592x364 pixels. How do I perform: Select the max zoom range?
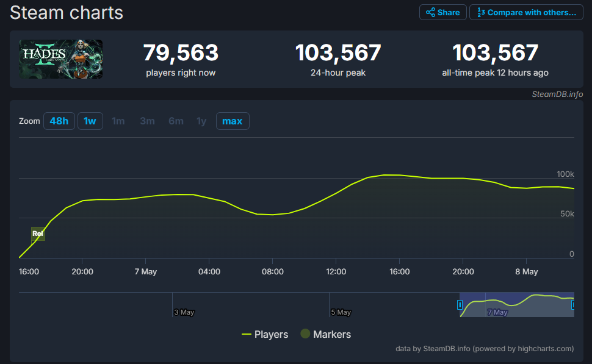[x=232, y=121]
